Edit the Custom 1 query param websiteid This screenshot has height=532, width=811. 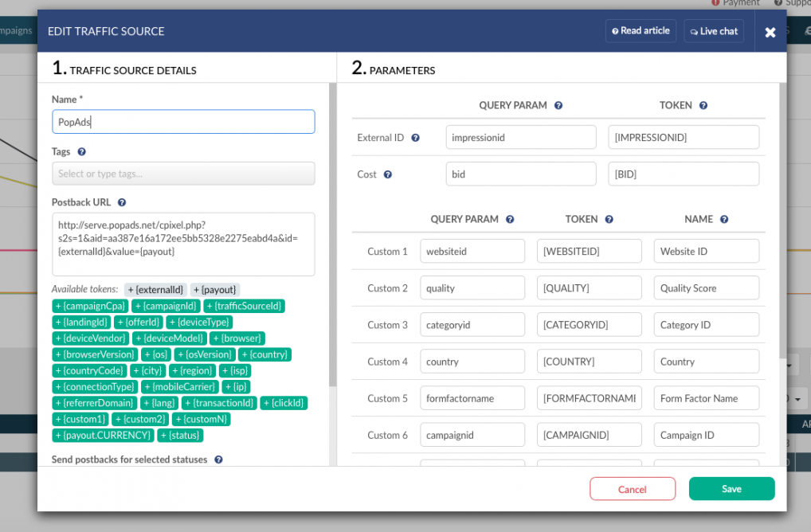(x=472, y=252)
